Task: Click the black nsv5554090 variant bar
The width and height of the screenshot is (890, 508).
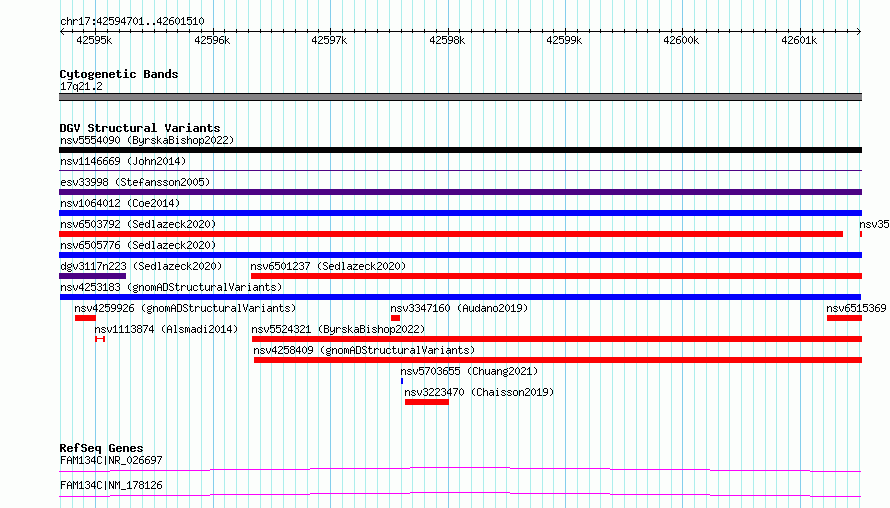Action: (460, 150)
